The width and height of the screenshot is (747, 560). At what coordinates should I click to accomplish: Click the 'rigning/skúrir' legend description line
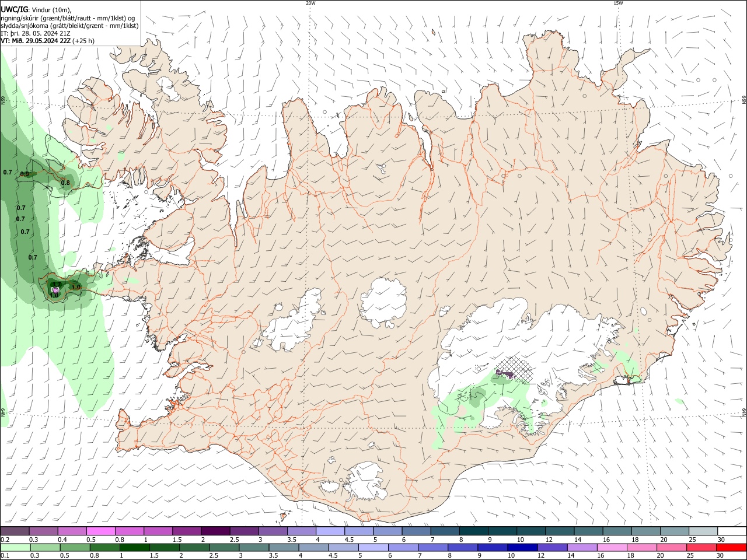[68, 17]
